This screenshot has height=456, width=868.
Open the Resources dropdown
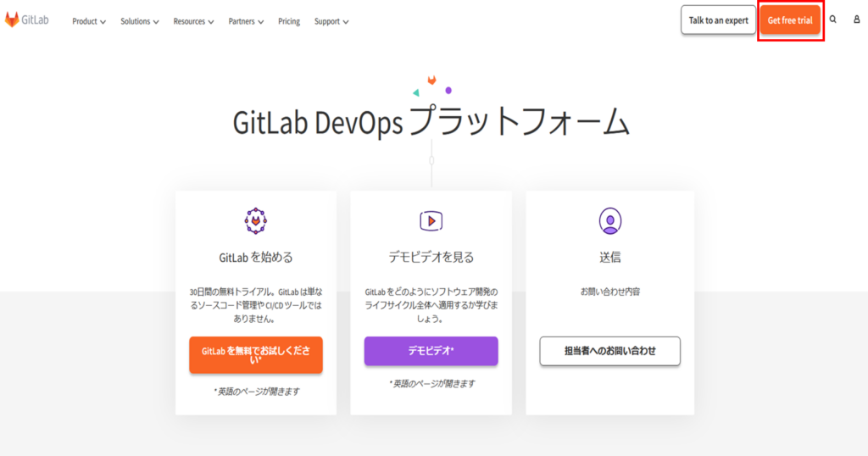point(193,21)
